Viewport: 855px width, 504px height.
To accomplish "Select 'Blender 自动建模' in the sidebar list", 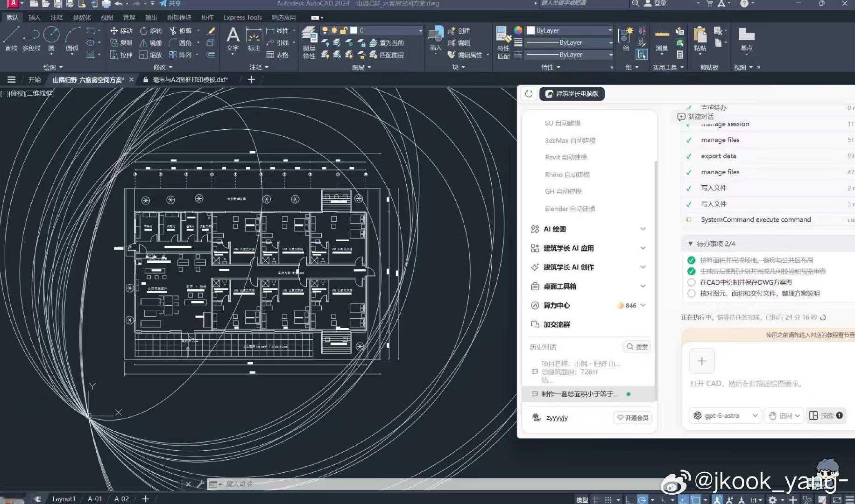I will (570, 209).
